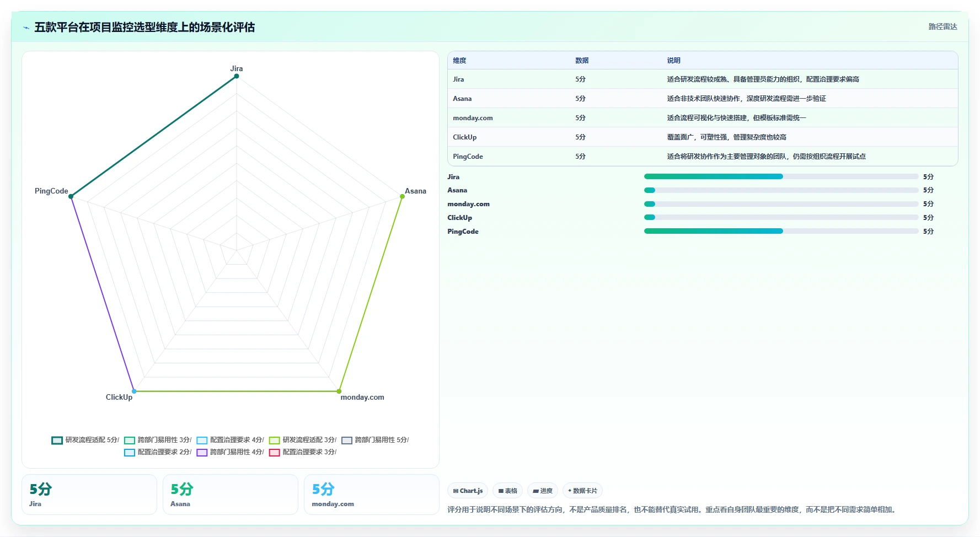Click the footnote beginning 评分用于说明
980x537 pixels.
tap(673, 509)
